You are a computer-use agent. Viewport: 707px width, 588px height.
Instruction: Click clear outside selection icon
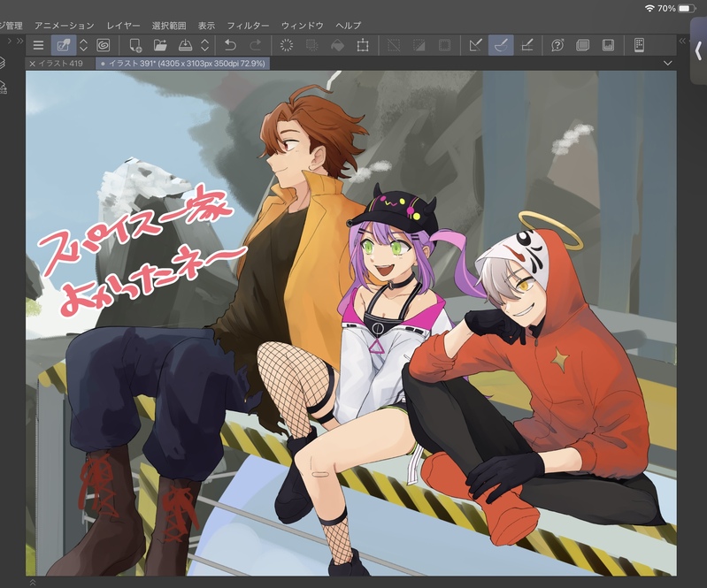pyautogui.click(x=311, y=45)
